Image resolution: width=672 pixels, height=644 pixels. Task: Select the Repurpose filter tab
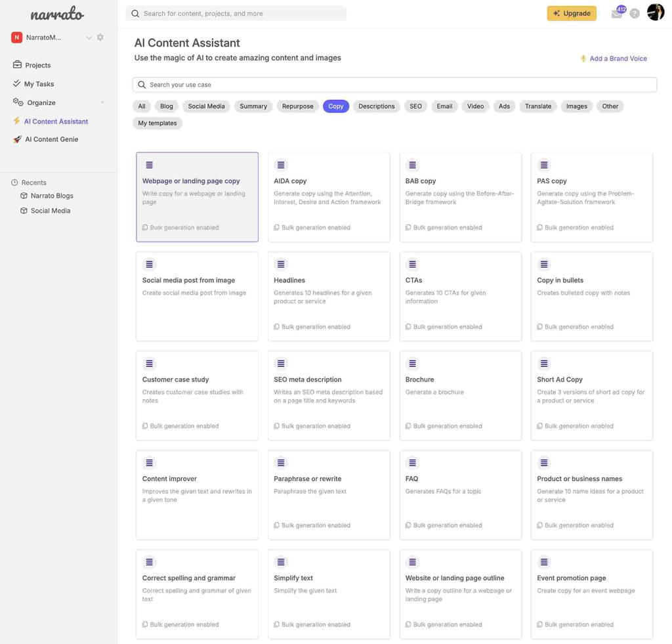pyautogui.click(x=298, y=106)
